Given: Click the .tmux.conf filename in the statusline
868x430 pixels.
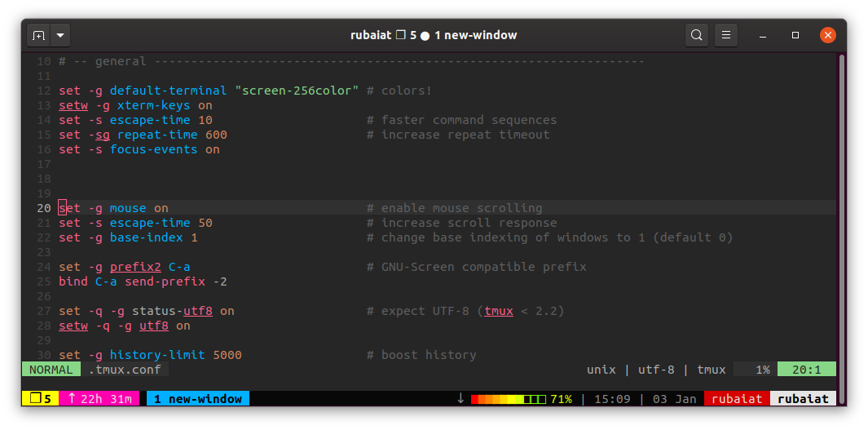Looking at the screenshot, I should click(x=126, y=370).
